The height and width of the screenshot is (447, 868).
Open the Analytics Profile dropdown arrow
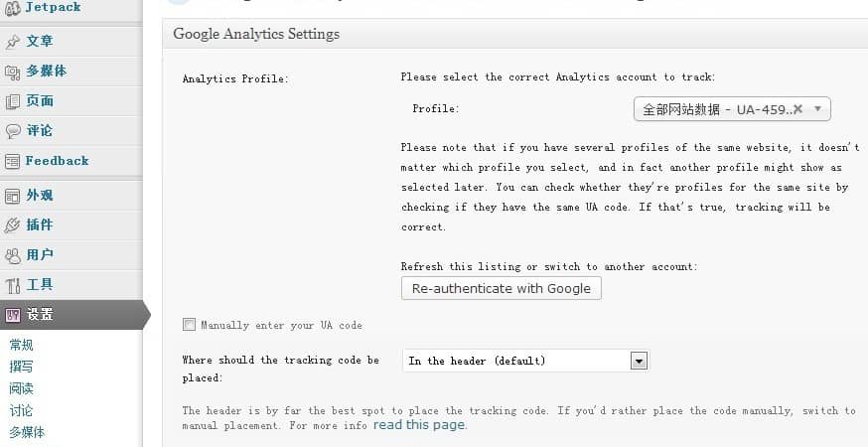[817, 109]
